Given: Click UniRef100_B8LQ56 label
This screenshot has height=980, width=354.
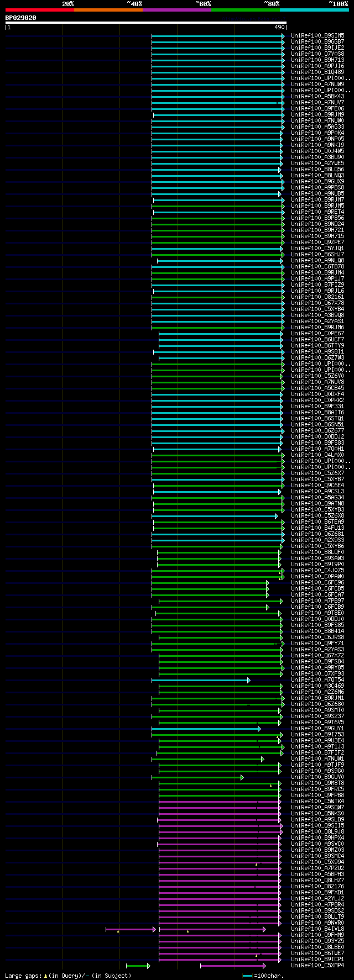Looking at the screenshot, I should click(x=317, y=170).
